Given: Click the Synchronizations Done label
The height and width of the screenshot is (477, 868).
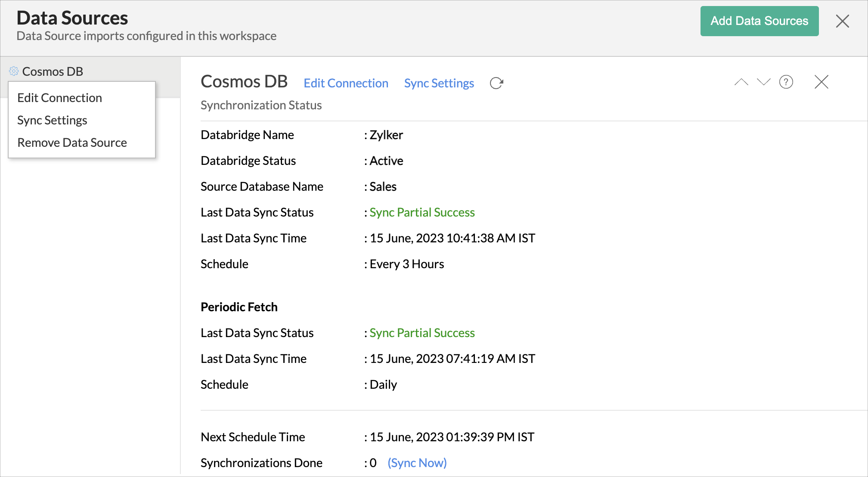Looking at the screenshot, I should tap(261, 463).
